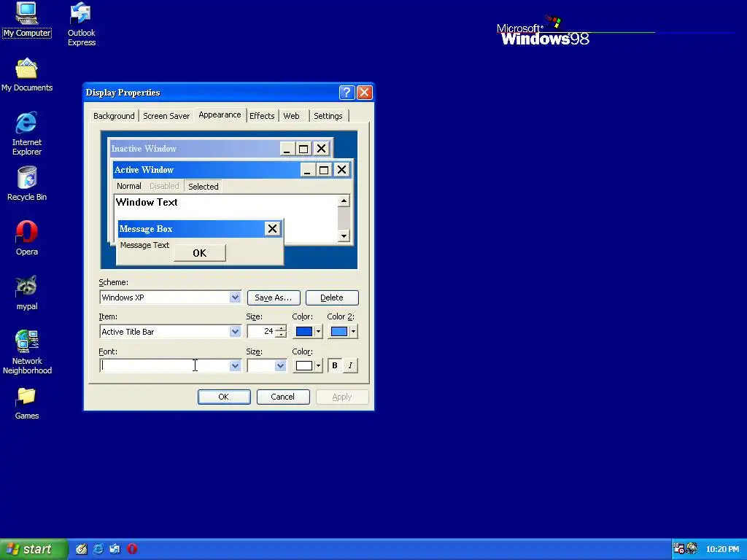
Task: Toggle italic font style button
Action: pos(350,365)
